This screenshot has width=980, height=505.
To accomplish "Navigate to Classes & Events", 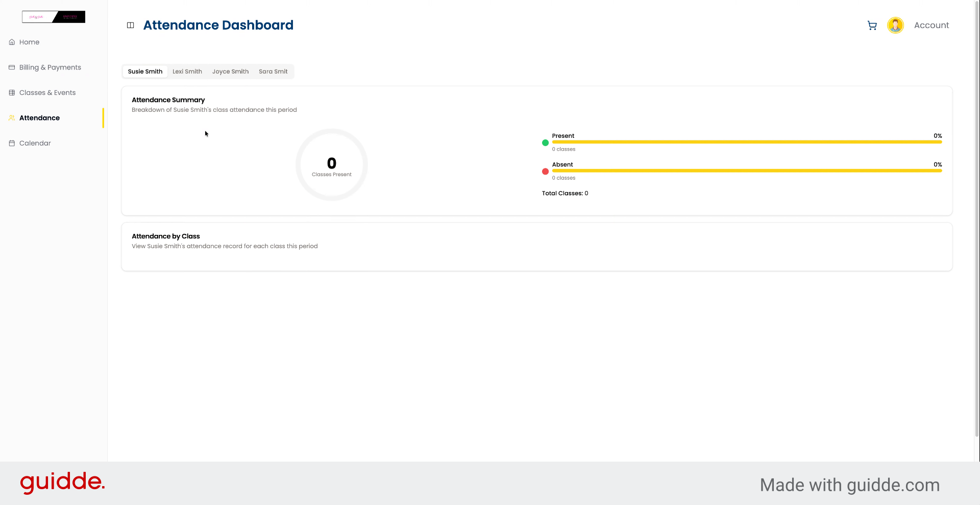I will 47,92.
